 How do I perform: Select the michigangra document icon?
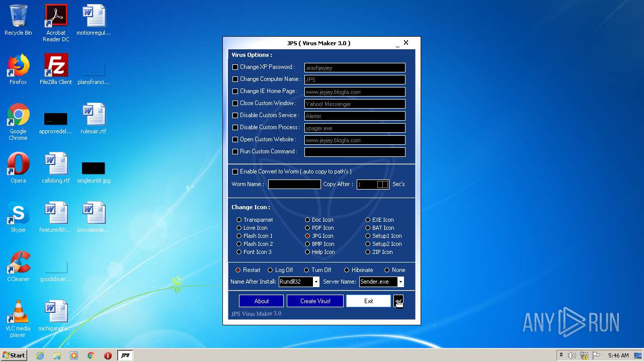tap(56, 316)
